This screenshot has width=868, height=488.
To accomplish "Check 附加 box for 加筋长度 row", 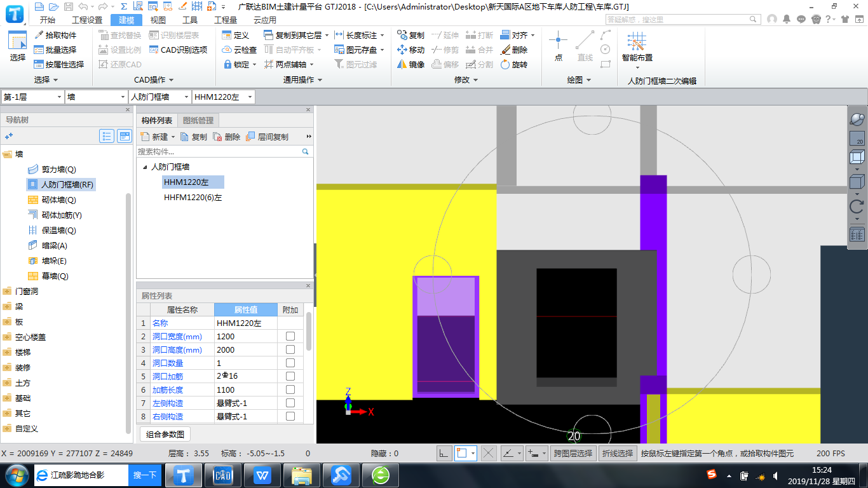I will pos(290,390).
